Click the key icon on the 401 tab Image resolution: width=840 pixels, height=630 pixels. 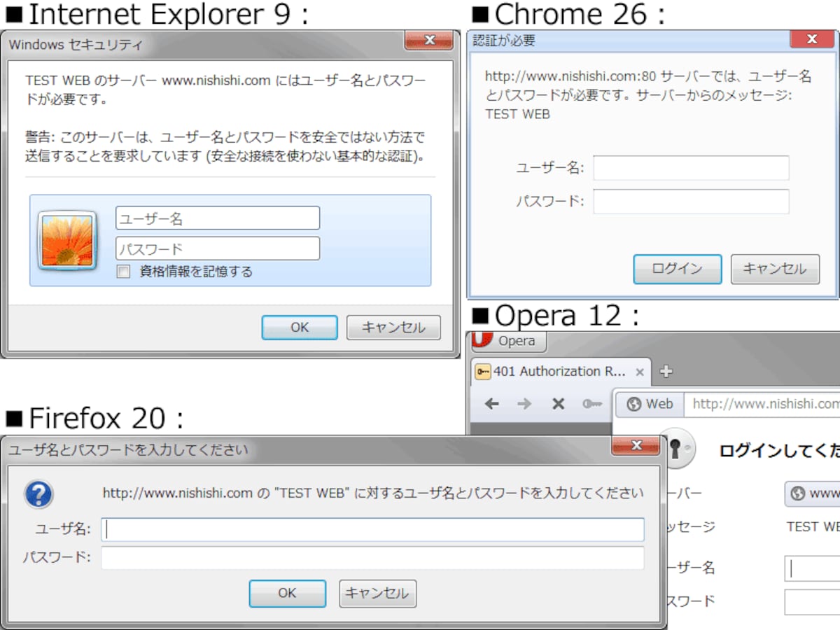pyautogui.click(x=483, y=372)
